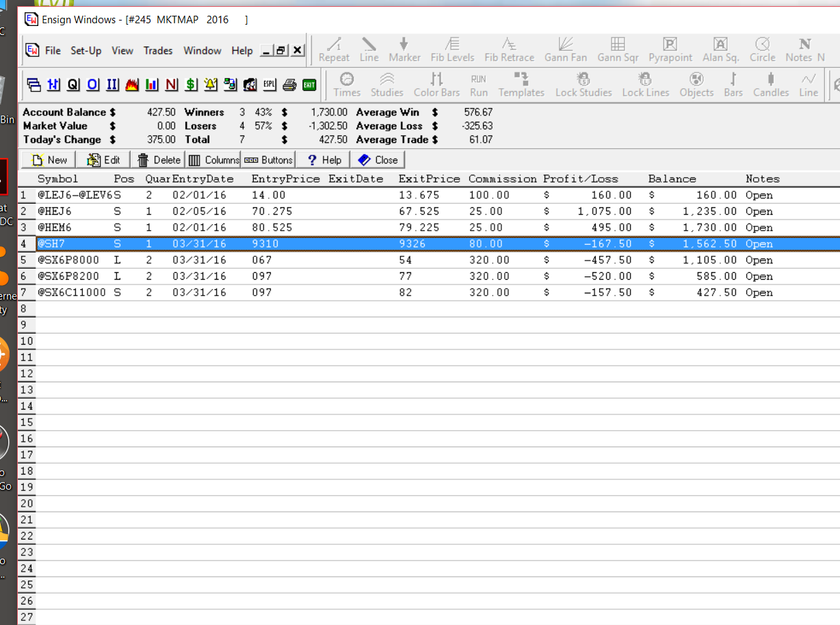This screenshot has width=840, height=625.
Task: Click the Help button with the question mark
Action: click(324, 159)
